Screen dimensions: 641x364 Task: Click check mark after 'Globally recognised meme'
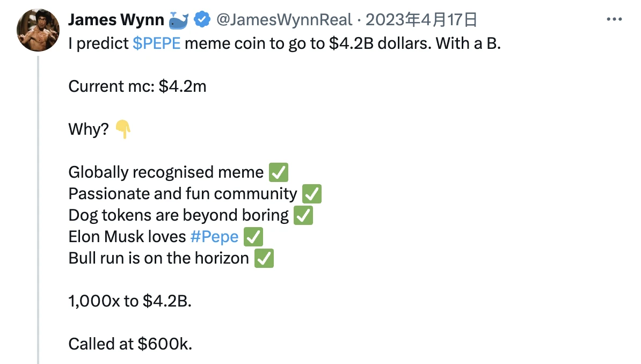point(278,172)
